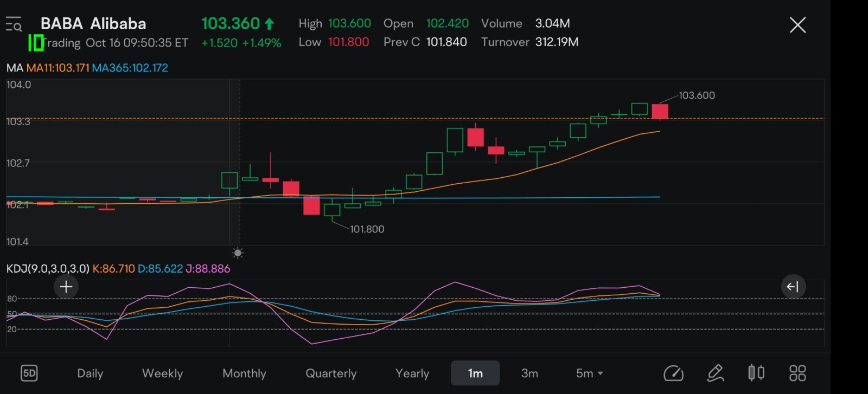Tap the J:88.886 value
The image size is (868, 394).
[208, 268]
